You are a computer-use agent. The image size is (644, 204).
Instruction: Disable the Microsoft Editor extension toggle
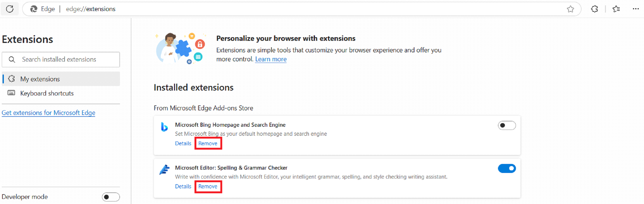(x=507, y=168)
